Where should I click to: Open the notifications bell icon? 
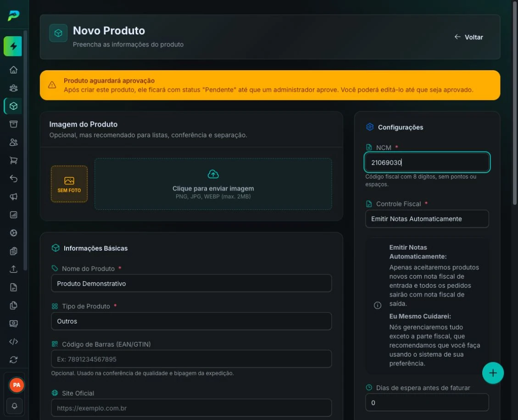15,406
